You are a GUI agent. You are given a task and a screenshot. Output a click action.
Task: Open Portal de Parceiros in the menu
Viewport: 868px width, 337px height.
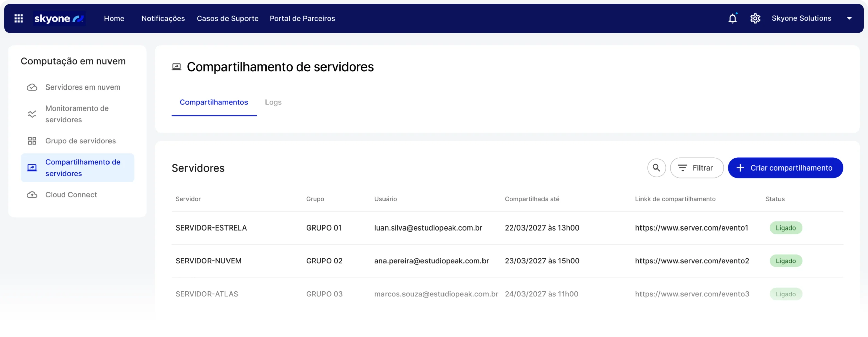pos(302,18)
